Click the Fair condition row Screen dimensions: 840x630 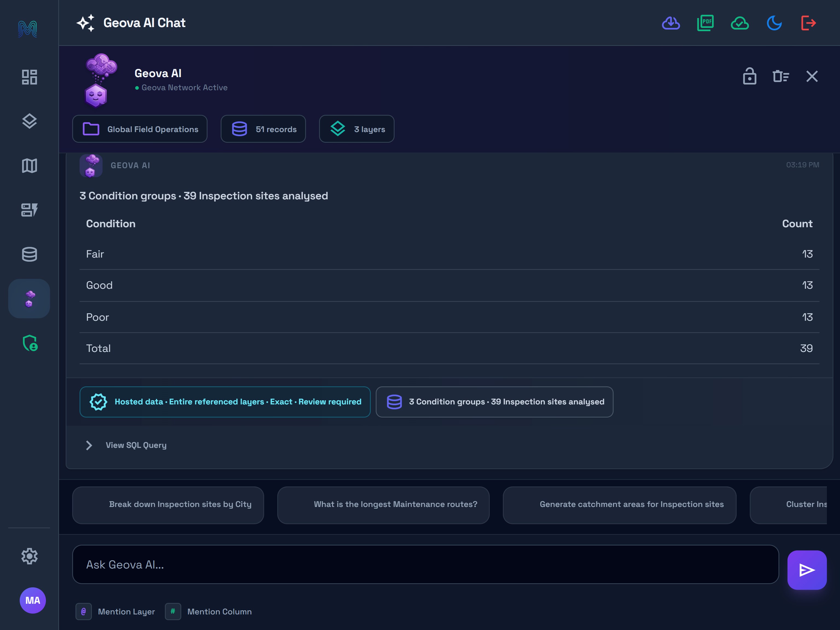coord(449,254)
